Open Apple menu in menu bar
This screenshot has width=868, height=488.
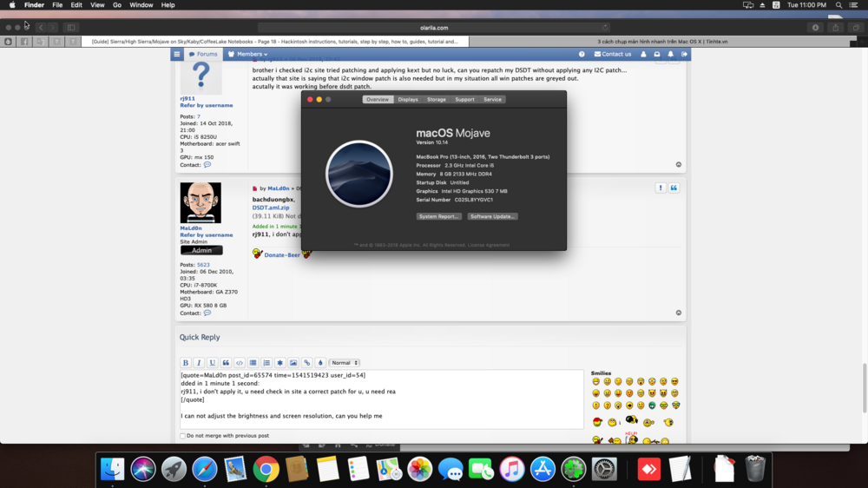(12, 5)
